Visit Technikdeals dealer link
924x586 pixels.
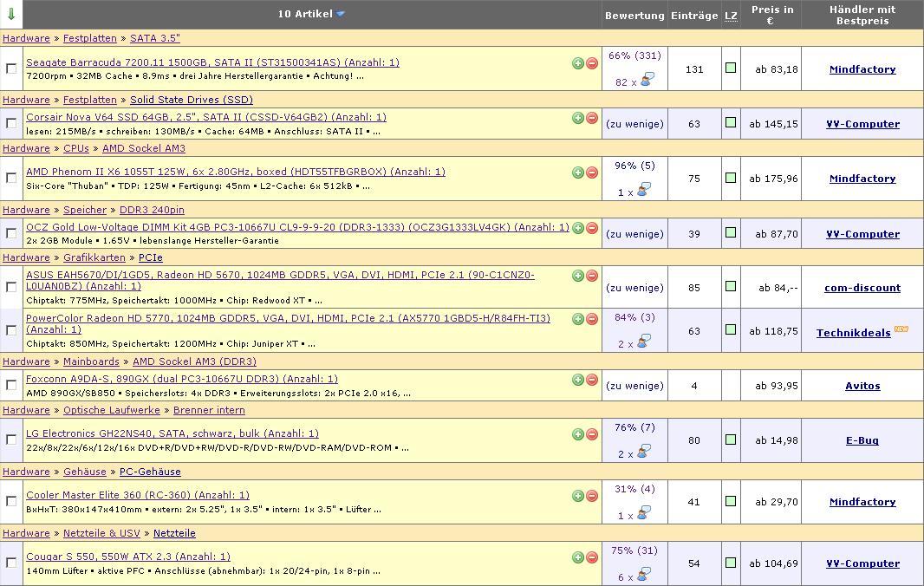pos(853,333)
